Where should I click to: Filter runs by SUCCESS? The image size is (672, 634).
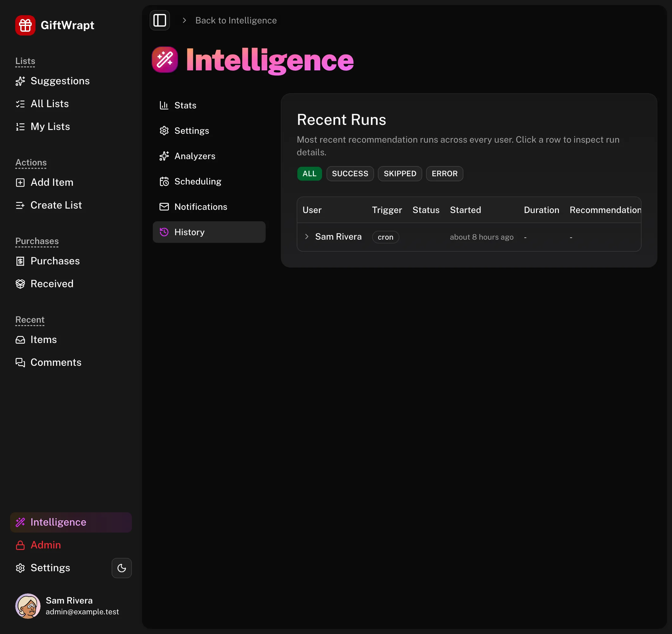coord(350,174)
